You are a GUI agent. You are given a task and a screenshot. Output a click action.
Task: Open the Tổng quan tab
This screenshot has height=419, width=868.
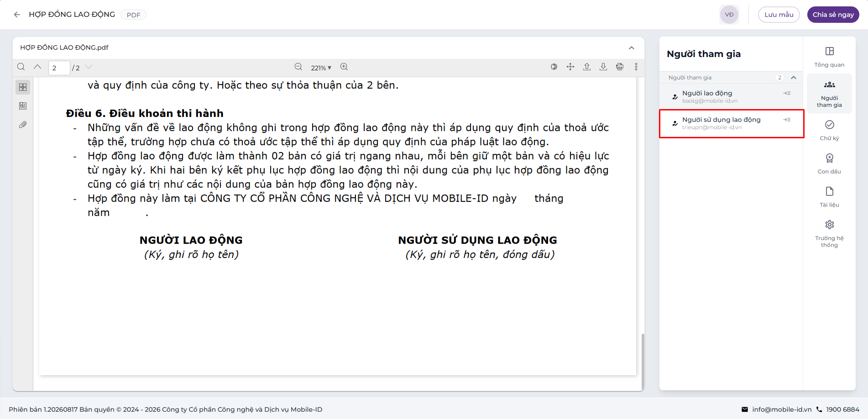[829, 57]
